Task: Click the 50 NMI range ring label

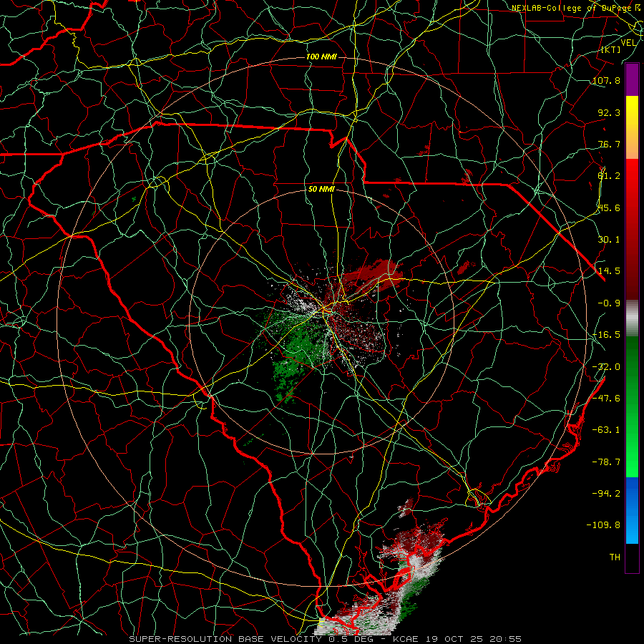Action: [321, 190]
